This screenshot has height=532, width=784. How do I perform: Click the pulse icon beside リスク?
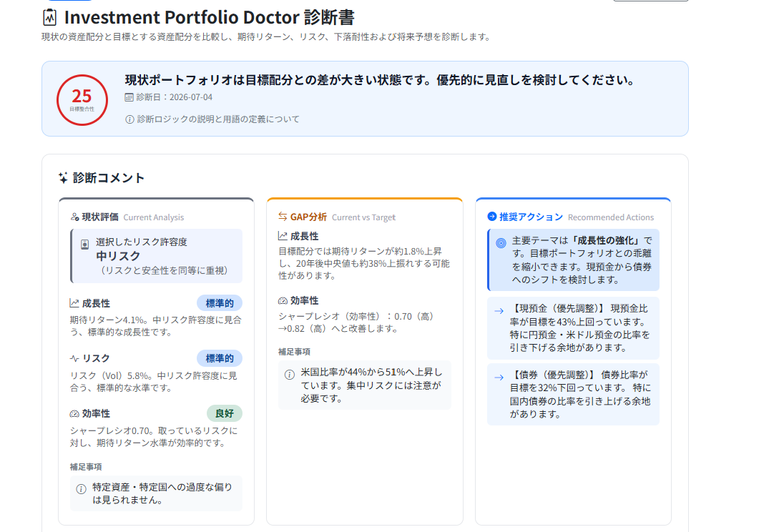point(74,358)
